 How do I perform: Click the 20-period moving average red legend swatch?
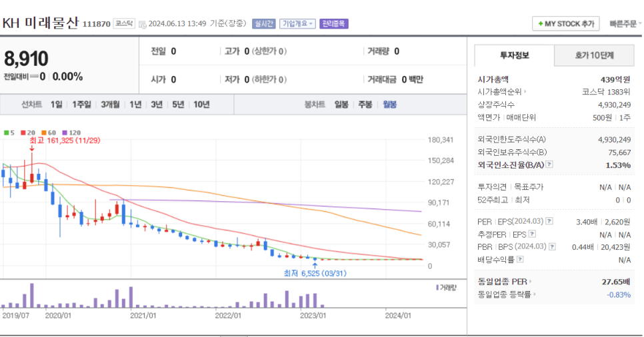click(x=23, y=133)
